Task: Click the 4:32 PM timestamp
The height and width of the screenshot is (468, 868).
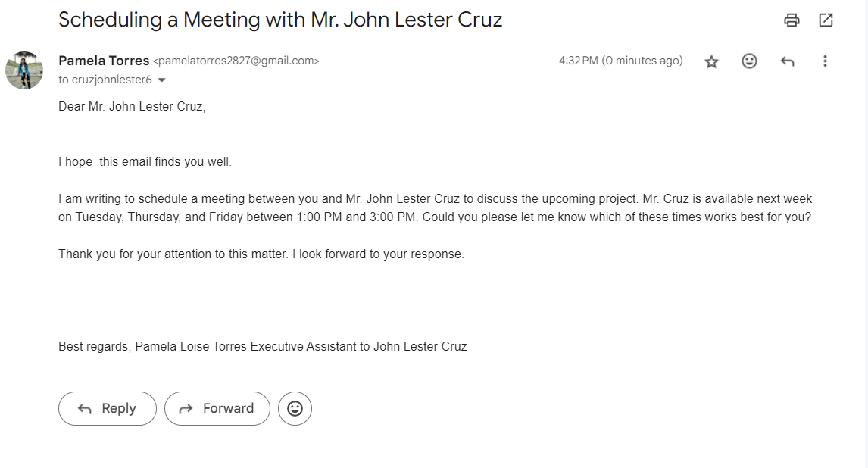Action: [x=620, y=61]
